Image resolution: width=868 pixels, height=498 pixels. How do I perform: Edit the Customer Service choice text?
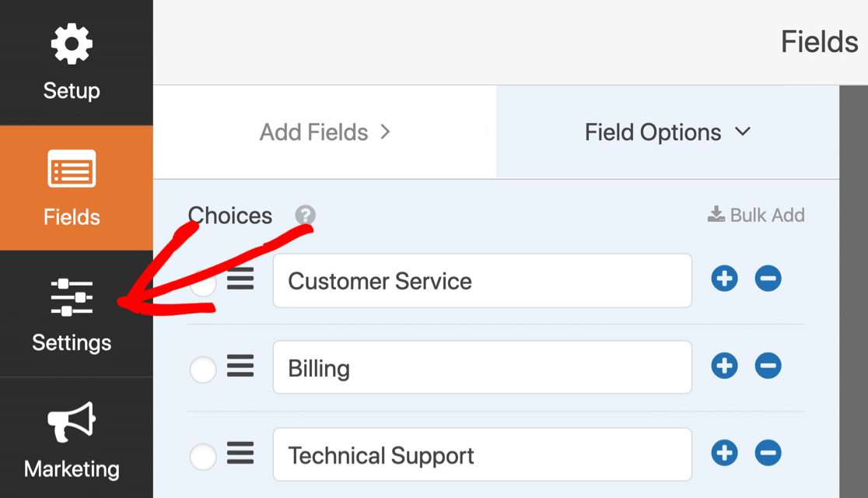[x=482, y=281]
